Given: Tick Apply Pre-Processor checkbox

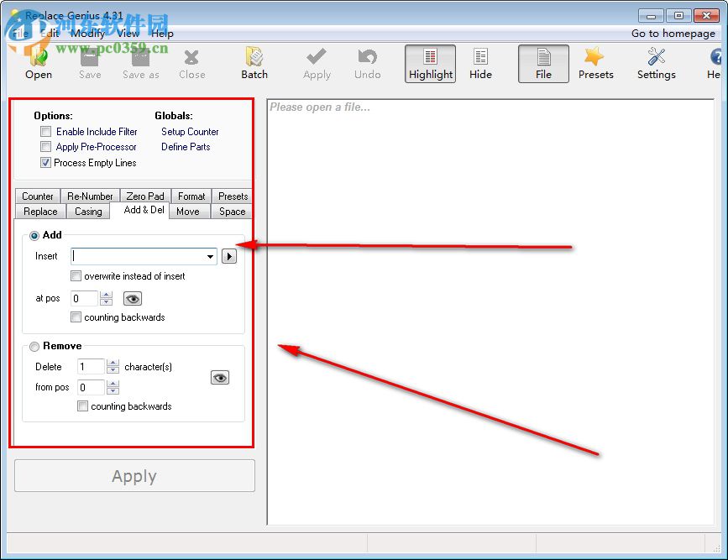Looking at the screenshot, I should tap(45, 147).
